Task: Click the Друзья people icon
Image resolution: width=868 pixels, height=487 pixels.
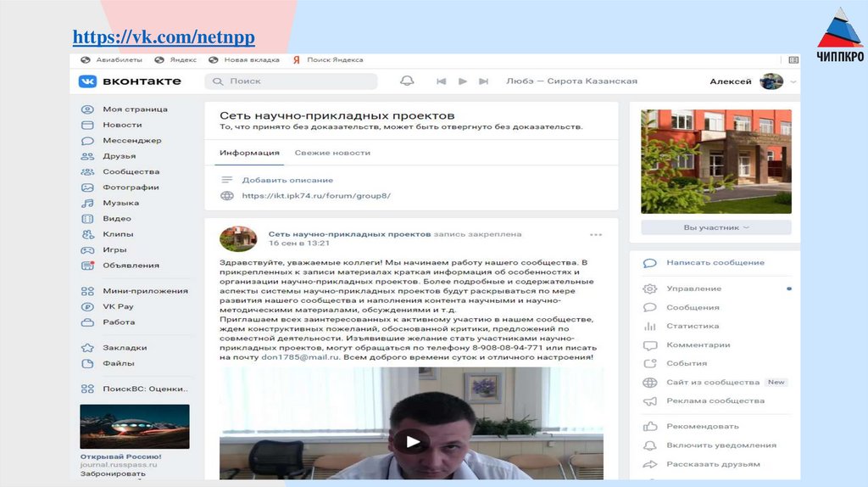Action: tap(87, 156)
